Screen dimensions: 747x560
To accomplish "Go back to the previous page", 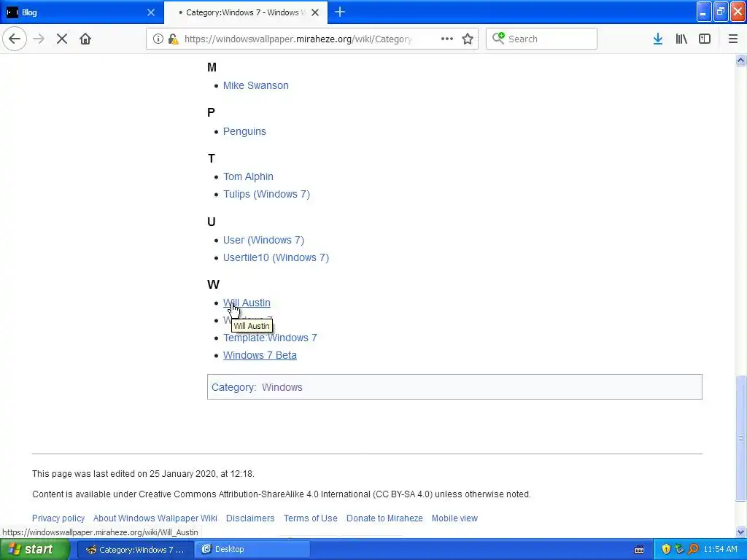I will pyautogui.click(x=15, y=39).
